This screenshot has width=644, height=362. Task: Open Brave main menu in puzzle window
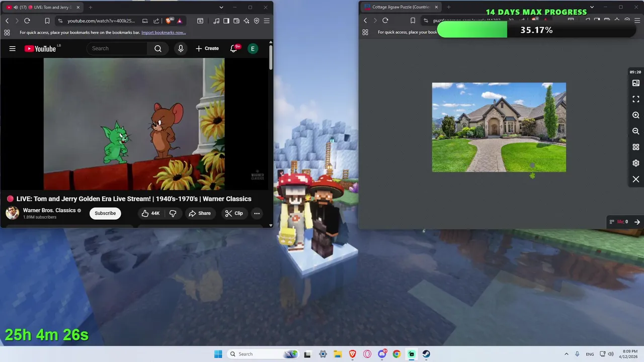[637, 21]
